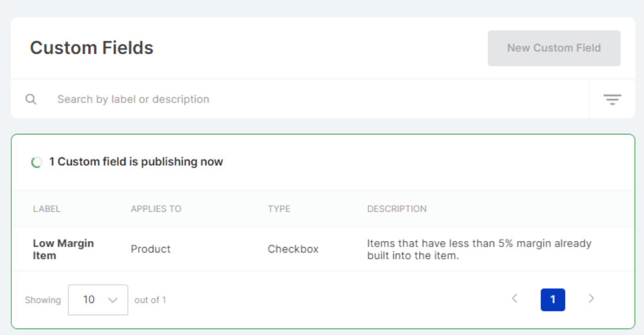The height and width of the screenshot is (335, 644).
Task: Click the publishing now status message
Action: click(x=136, y=162)
